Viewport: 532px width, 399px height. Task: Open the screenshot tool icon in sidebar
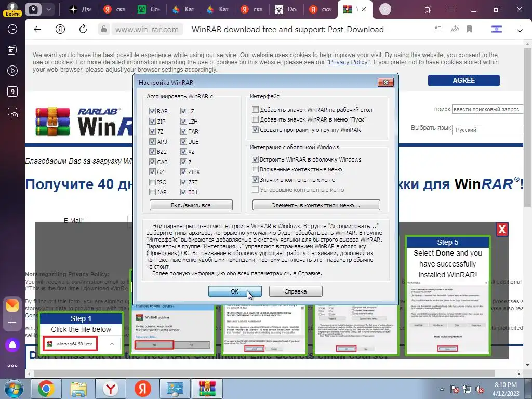(12, 112)
